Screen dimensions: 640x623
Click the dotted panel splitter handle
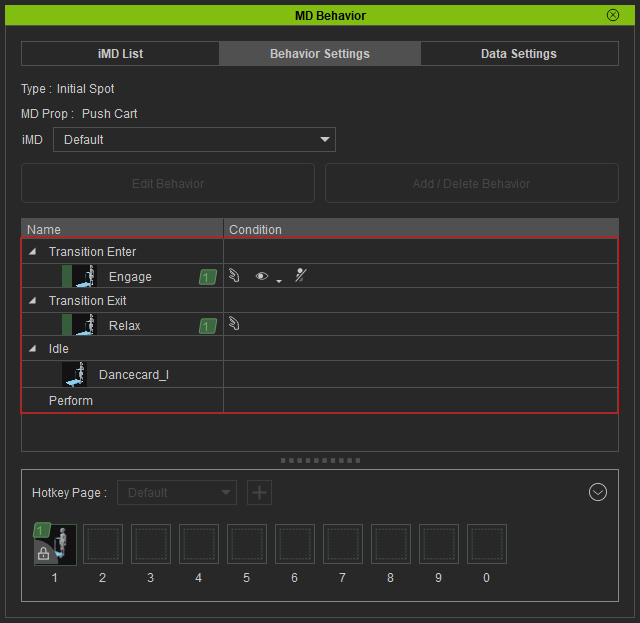(320, 461)
